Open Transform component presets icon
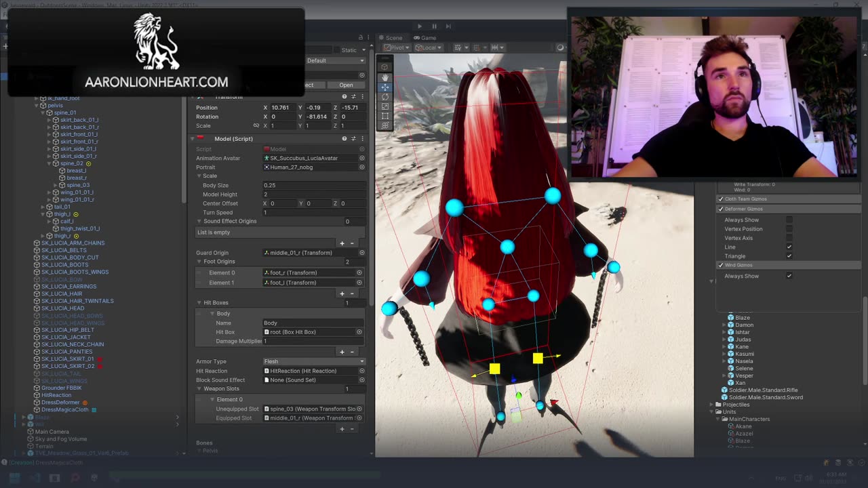Viewport: 868px width, 488px height. pyautogui.click(x=353, y=97)
